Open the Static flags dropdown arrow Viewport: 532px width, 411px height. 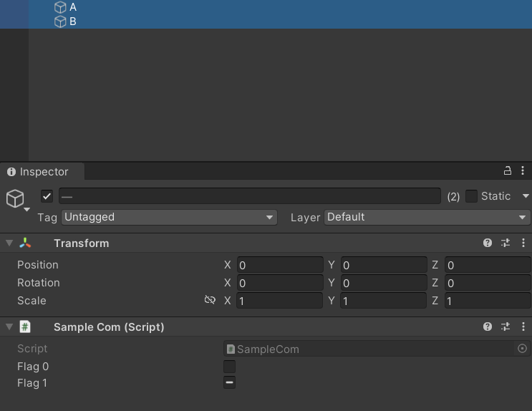[526, 196]
